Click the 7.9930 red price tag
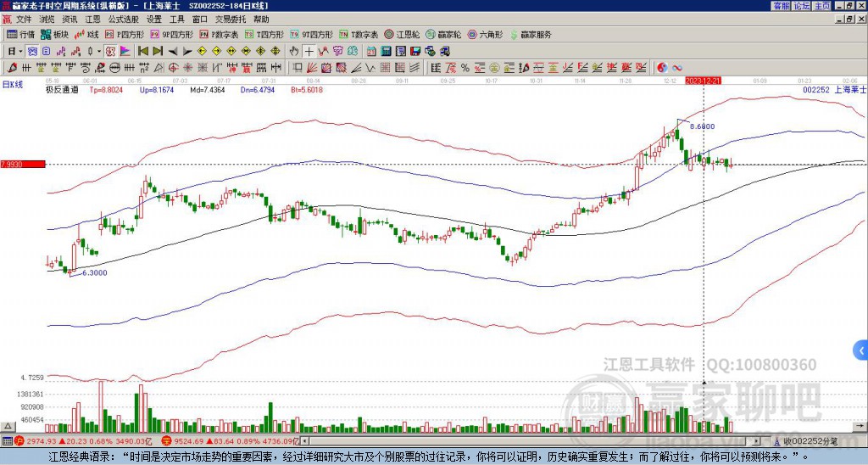Image resolution: width=868 pixels, height=465 pixels. (x=23, y=164)
